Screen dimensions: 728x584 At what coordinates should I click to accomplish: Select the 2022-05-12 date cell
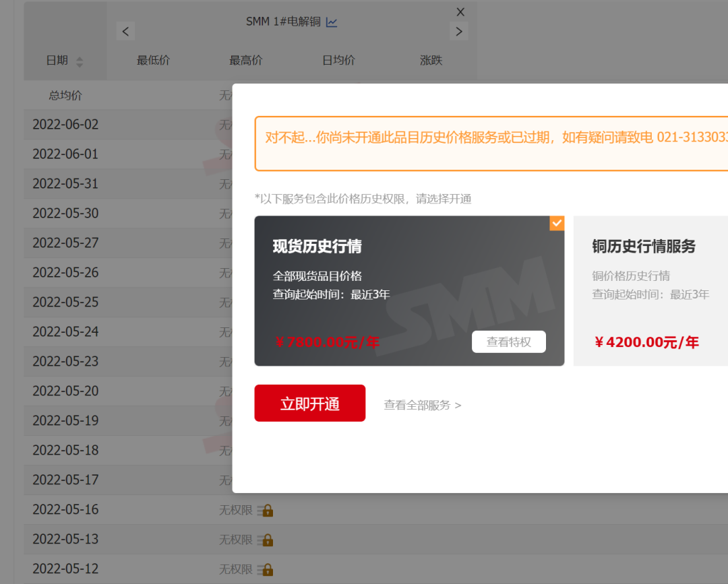(65, 569)
